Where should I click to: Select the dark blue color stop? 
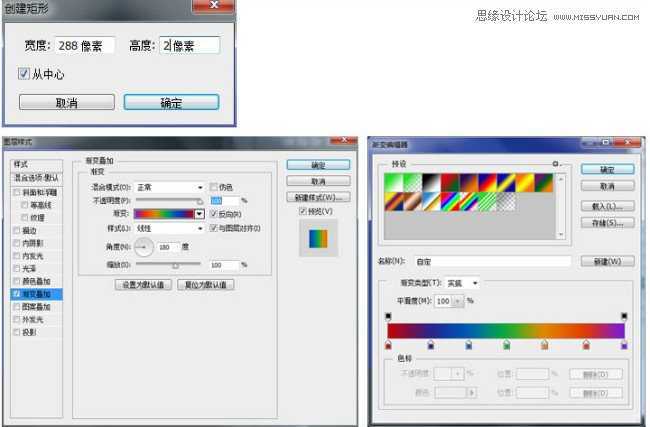pos(431,345)
